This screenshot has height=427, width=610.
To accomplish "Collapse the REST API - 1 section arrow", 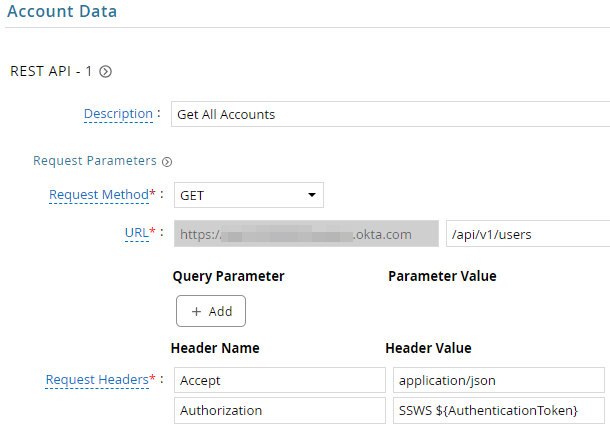I will pyautogui.click(x=105, y=72).
